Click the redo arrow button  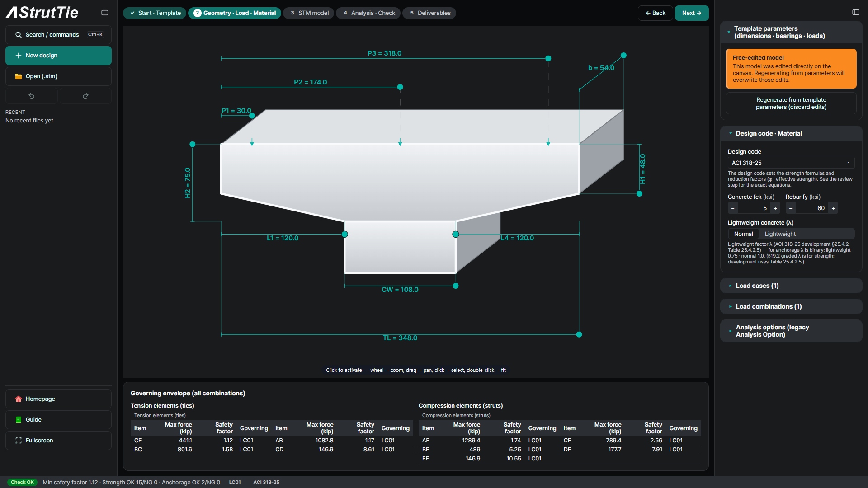(x=85, y=96)
